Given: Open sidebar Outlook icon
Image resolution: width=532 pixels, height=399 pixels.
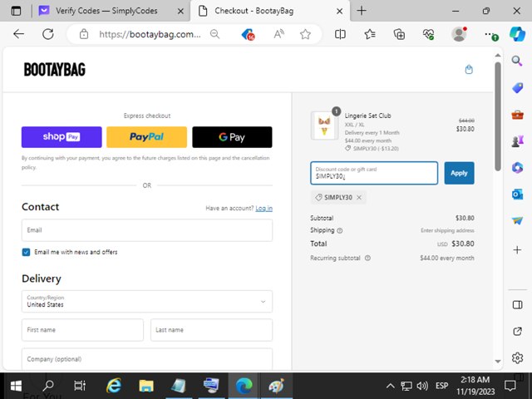Looking at the screenshot, I should 517,195.
